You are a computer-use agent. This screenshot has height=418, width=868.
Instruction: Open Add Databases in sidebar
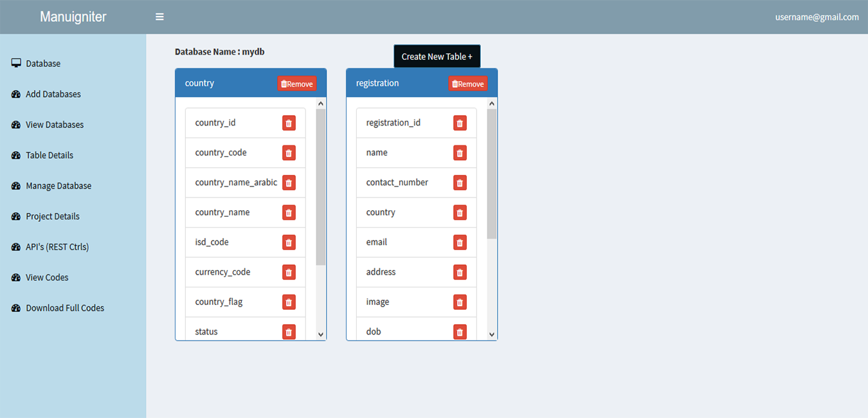tap(53, 95)
